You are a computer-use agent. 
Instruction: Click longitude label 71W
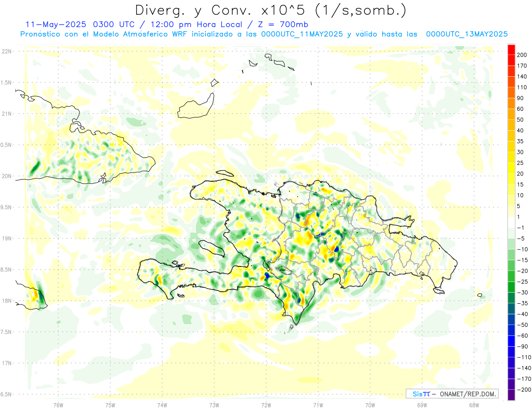click(318, 405)
